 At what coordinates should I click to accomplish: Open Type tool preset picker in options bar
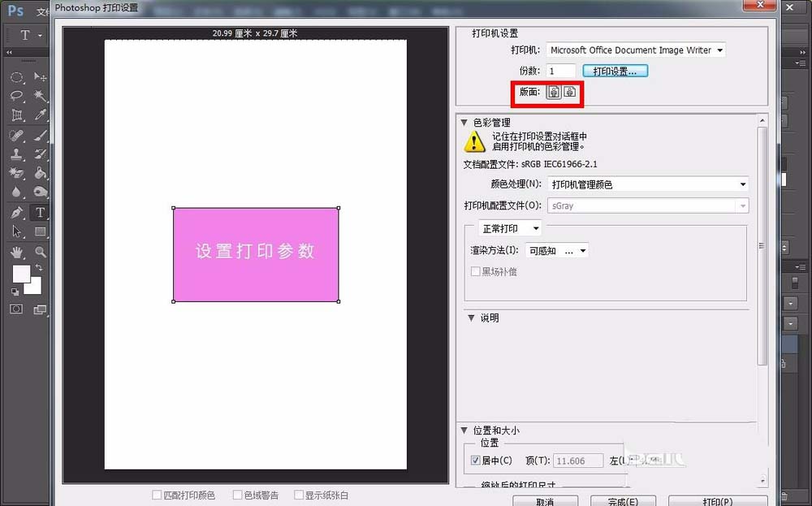(x=31, y=35)
